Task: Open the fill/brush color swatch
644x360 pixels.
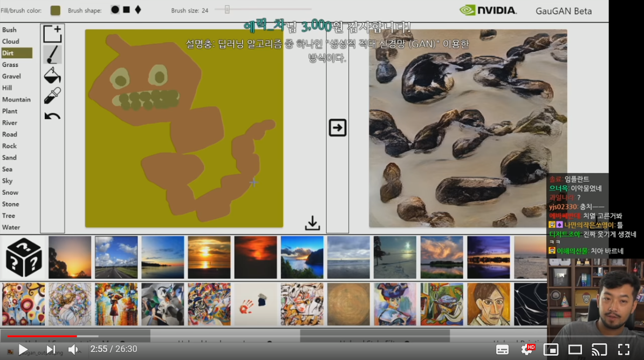Action: coord(55,10)
